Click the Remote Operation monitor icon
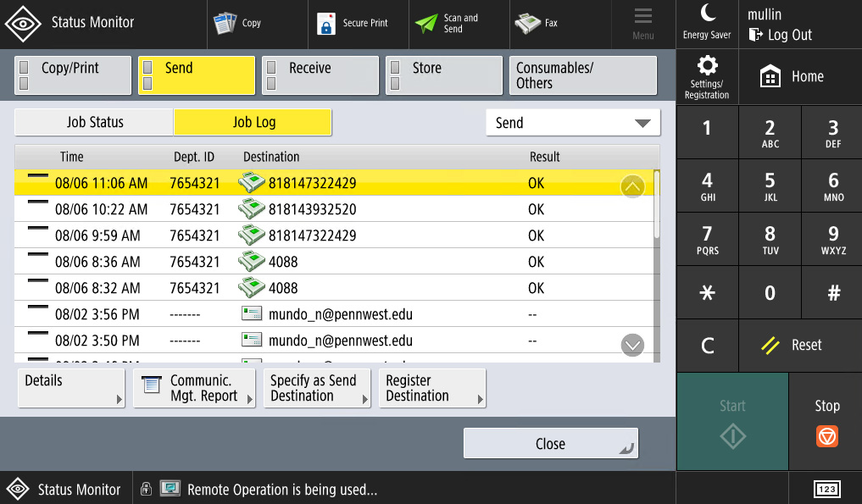 [x=170, y=489]
